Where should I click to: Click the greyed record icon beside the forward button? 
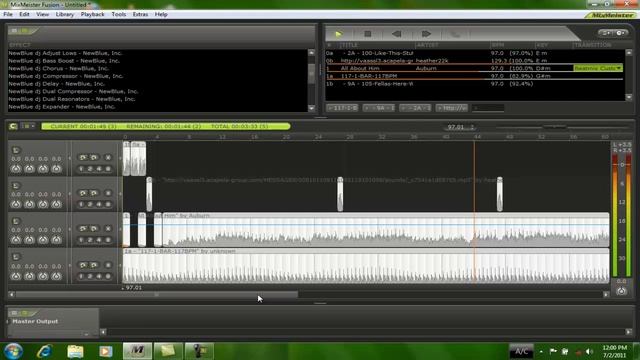click(x=455, y=34)
